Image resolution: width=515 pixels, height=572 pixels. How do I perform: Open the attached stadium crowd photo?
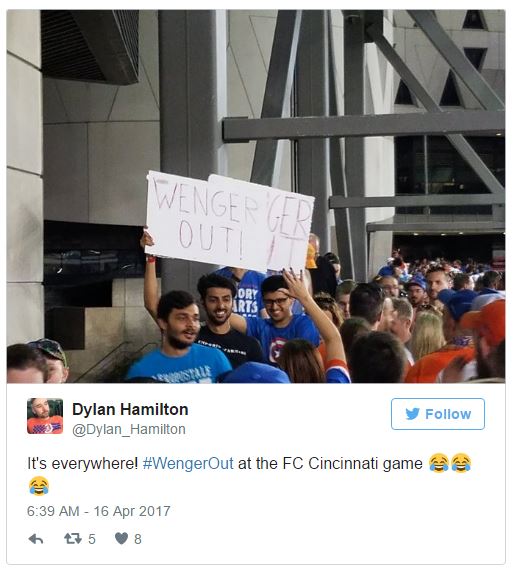point(256,196)
